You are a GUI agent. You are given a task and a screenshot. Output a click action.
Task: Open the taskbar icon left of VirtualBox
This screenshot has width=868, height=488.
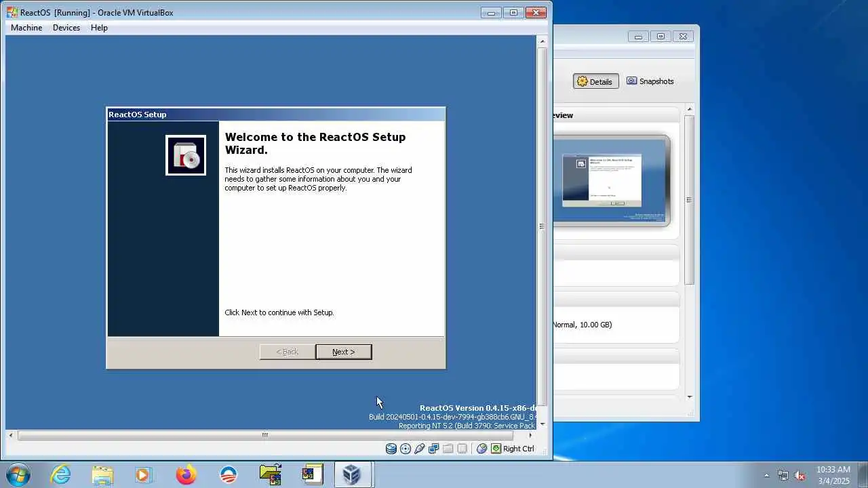coord(313,474)
